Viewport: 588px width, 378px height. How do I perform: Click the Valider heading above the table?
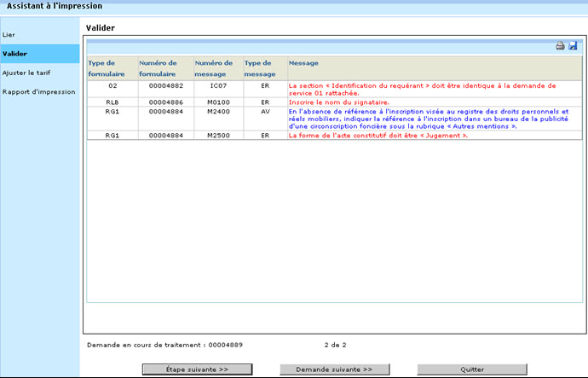(101, 28)
